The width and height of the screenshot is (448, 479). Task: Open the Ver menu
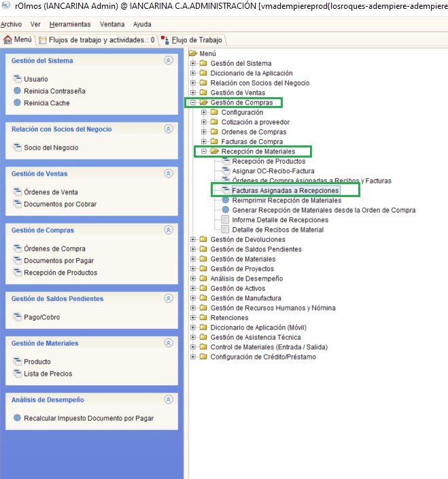click(x=35, y=24)
